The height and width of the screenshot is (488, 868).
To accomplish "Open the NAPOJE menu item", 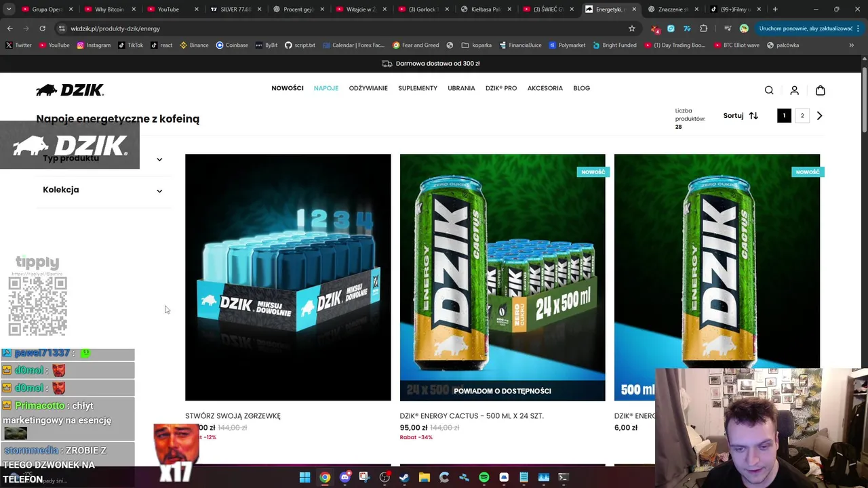I will coord(326,88).
